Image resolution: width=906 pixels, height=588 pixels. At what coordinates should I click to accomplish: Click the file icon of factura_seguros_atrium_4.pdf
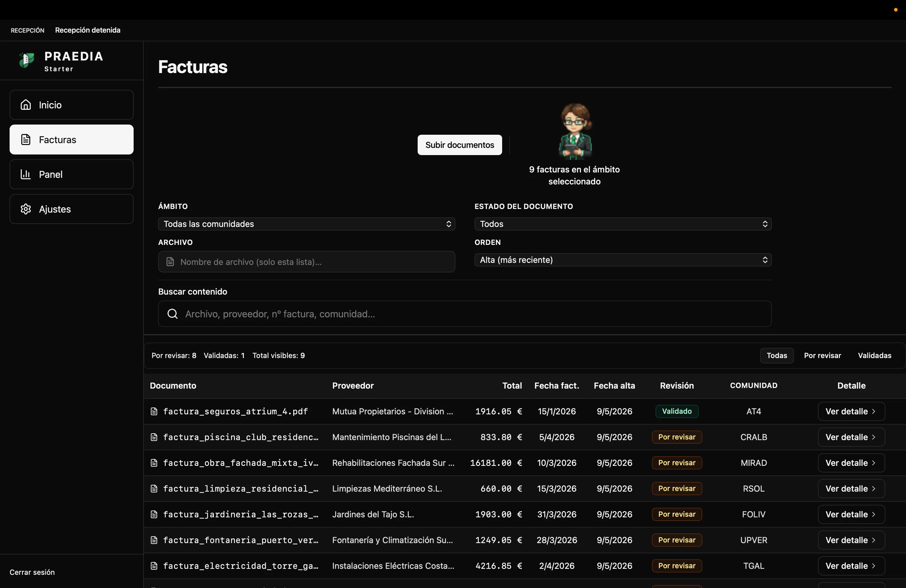coord(154,411)
